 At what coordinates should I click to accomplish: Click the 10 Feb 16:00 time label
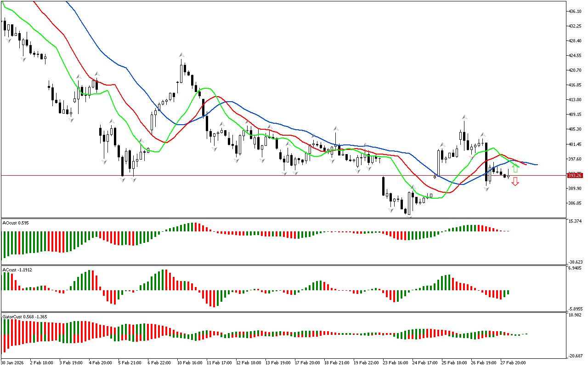tap(190, 362)
